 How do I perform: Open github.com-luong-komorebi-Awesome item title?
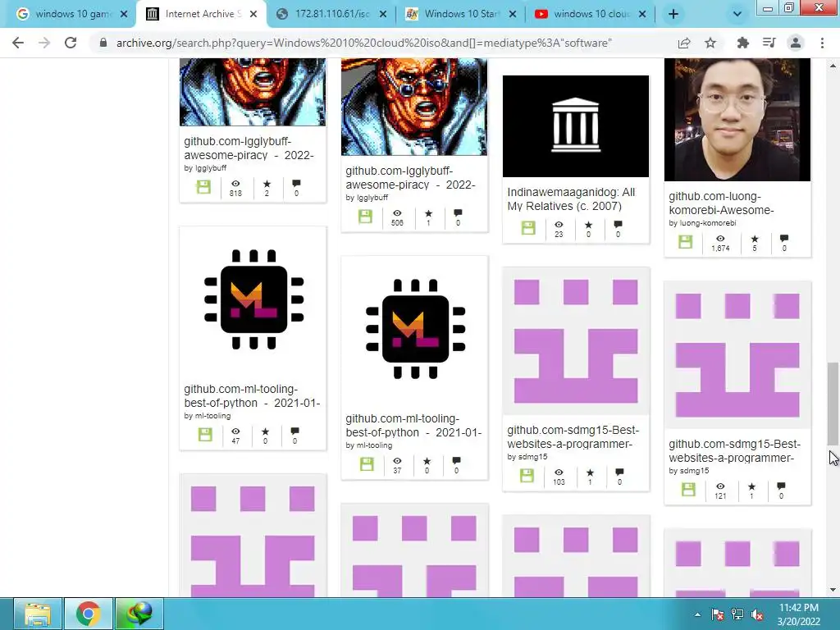pos(721,203)
